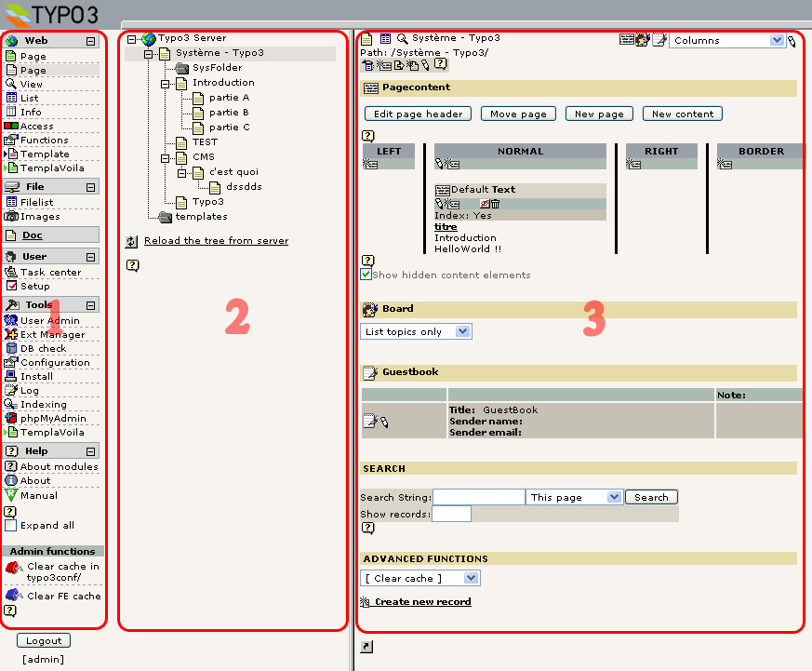Click Create new record link
This screenshot has width=812, height=671.
(422, 602)
